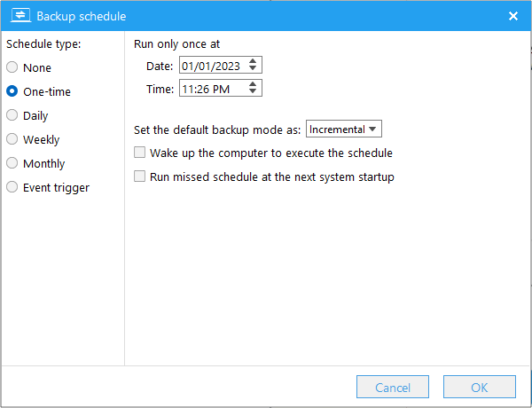
Task: Open the Incremental backup mode dropdown
Action: (343, 129)
